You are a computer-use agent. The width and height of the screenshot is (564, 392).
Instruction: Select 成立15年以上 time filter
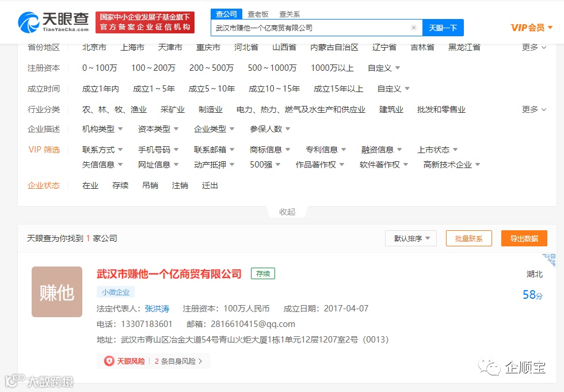click(338, 89)
